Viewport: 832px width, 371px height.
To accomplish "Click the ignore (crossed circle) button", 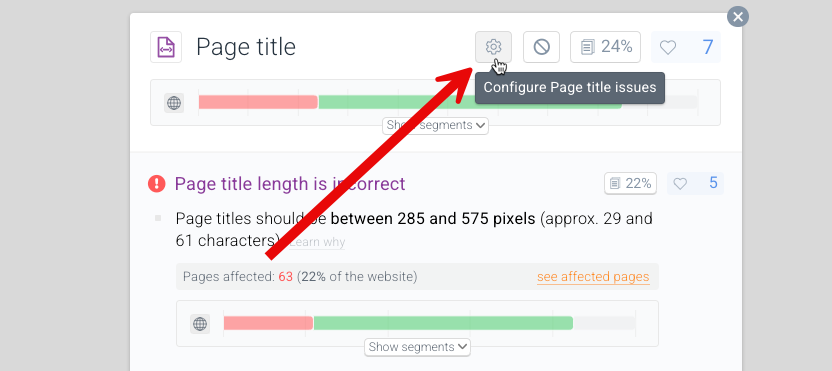I will point(541,47).
